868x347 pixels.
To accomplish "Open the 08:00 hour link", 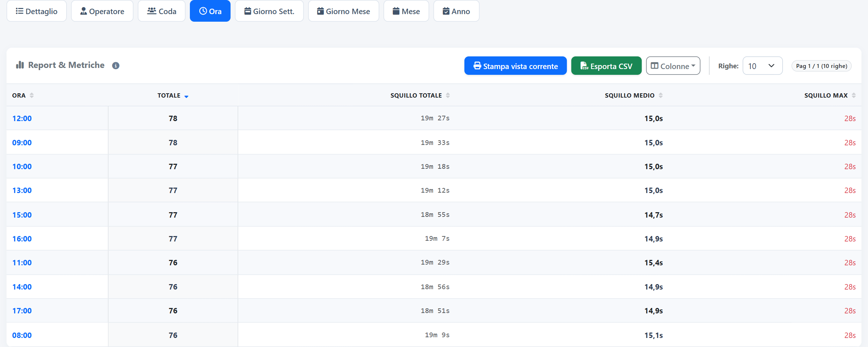I will click(22, 335).
